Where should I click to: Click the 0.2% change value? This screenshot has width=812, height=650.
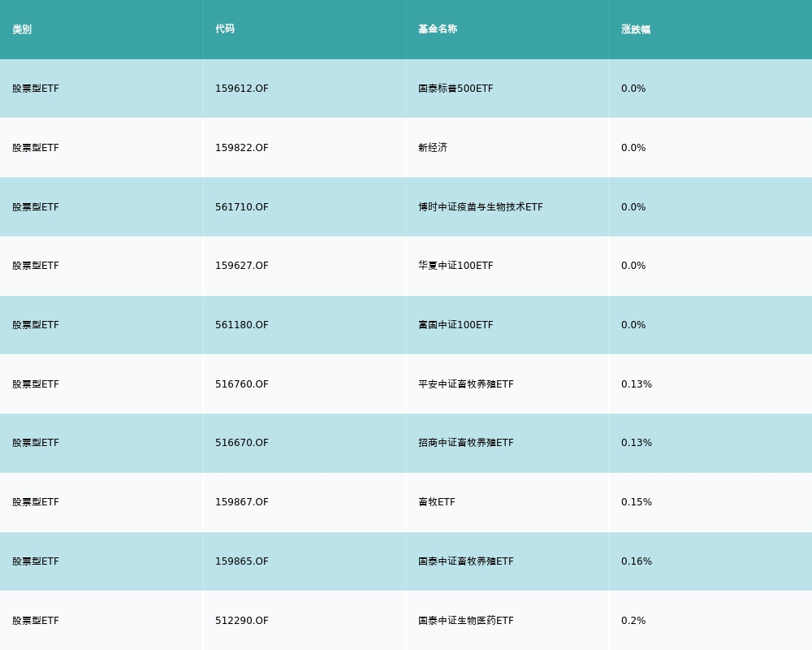coord(633,621)
